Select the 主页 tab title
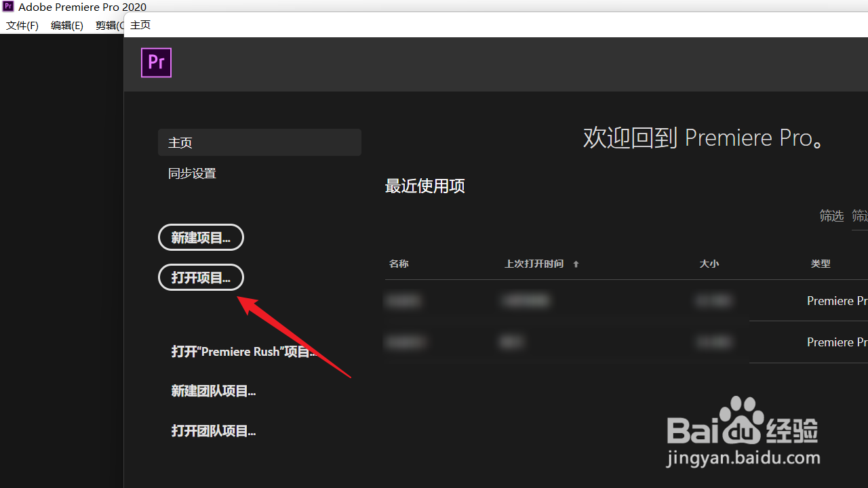The height and width of the screenshot is (488, 868). tap(140, 25)
